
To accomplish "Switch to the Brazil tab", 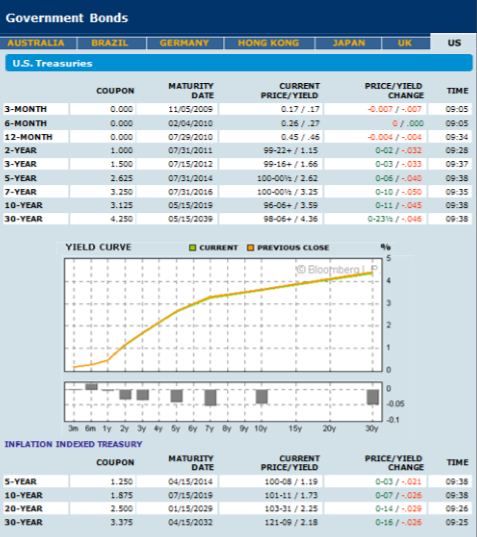I will [110, 43].
